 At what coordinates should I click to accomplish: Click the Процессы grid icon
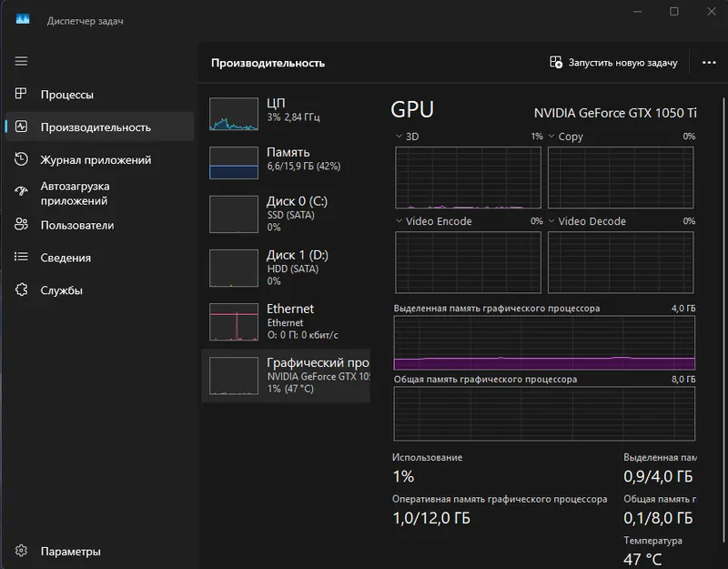[x=21, y=94]
